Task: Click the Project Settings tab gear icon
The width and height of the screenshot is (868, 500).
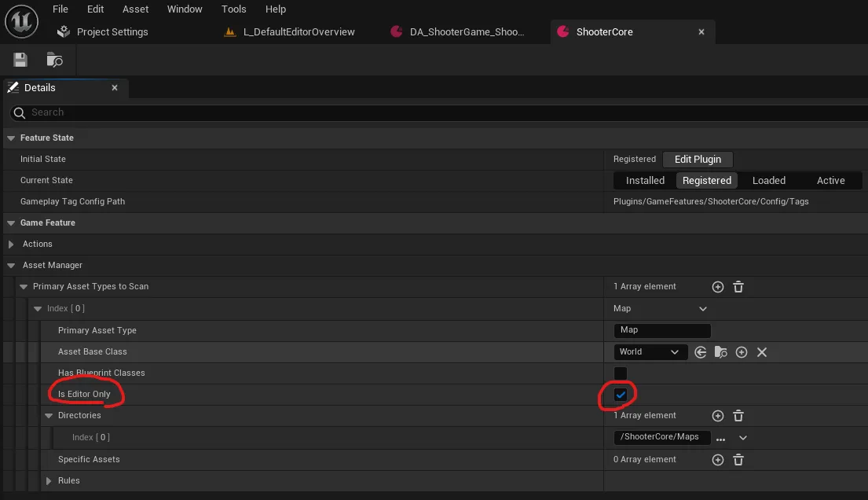Action: (x=64, y=31)
